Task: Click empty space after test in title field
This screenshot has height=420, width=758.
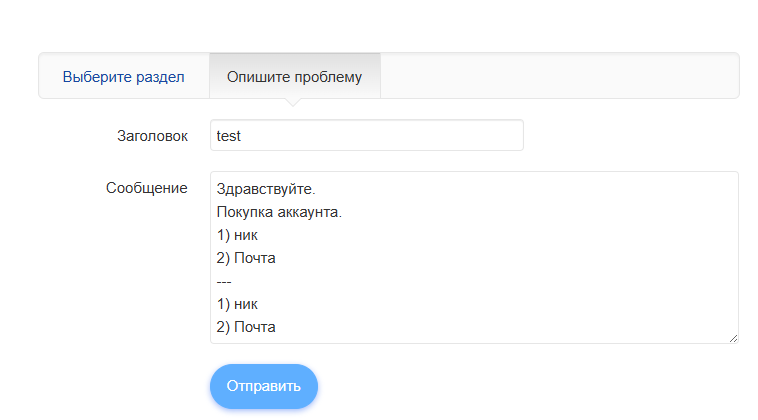Action: (x=382, y=135)
